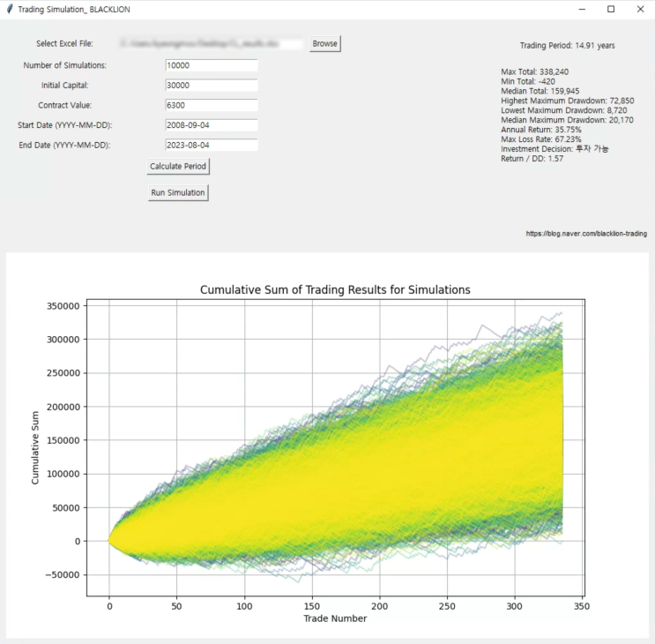The image size is (655, 644).
Task: Click the 'Initial Capital:' label
Action: click(64, 86)
